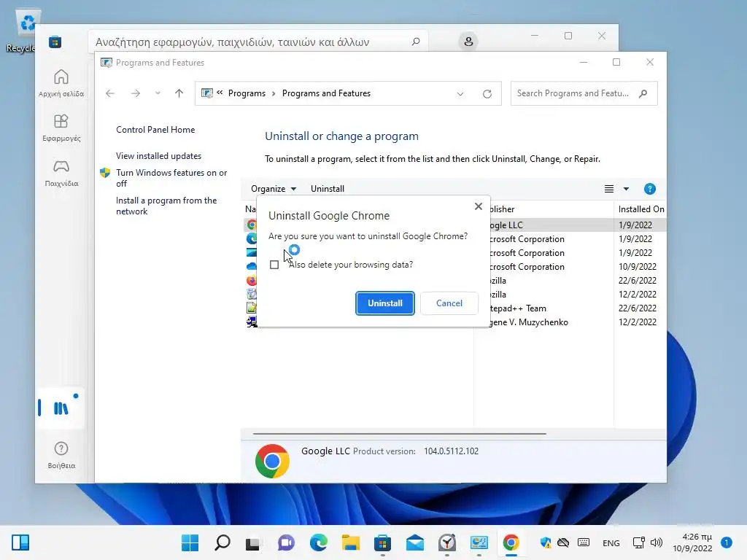
Task: Click ENG language indicator in tray
Action: (611, 542)
